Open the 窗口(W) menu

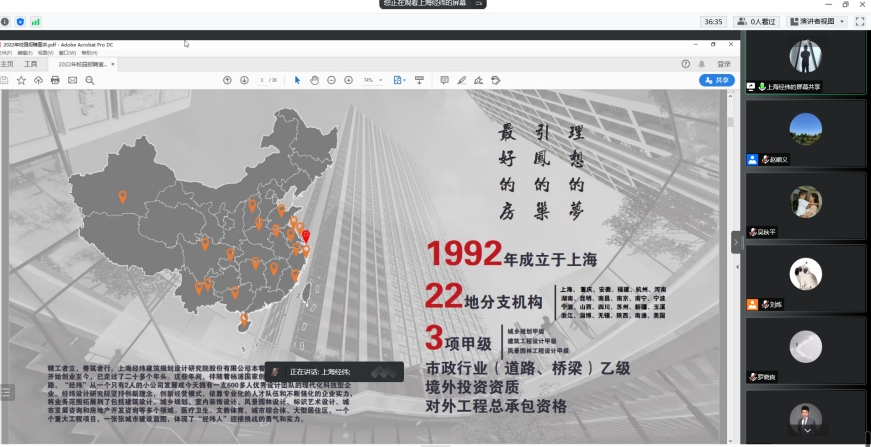[x=68, y=53]
